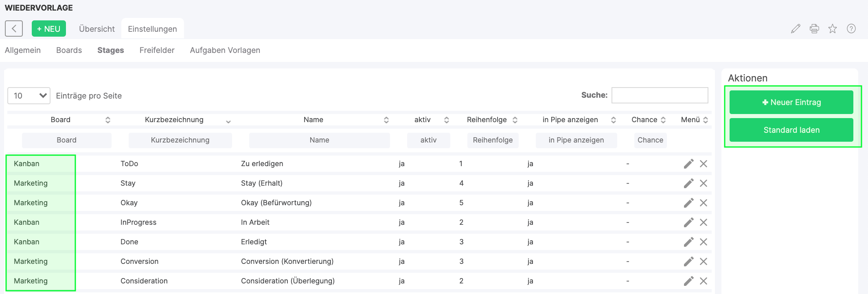Delete the Conversion stage row
868x294 pixels.
coord(704,261)
